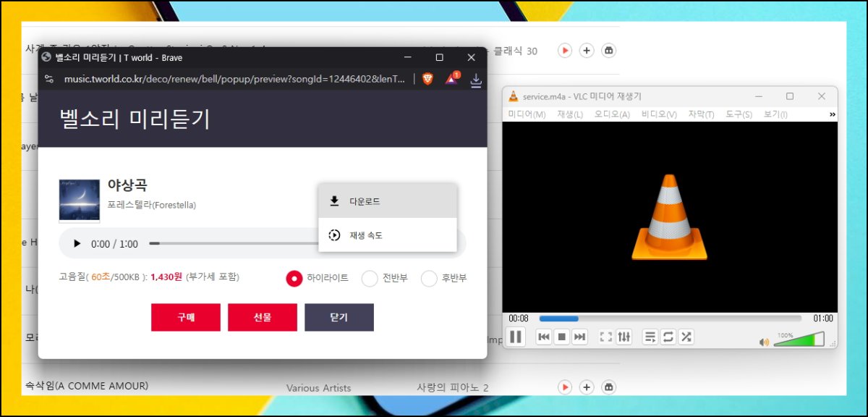The width and height of the screenshot is (868, 417).
Task: Open VLC 오디오(A) menu
Action: coord(612,114)
